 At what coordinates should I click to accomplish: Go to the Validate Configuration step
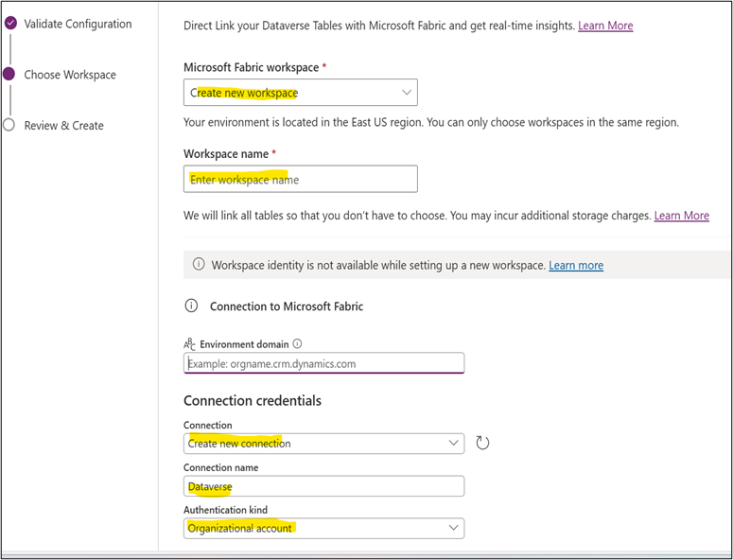pyautogui.click(x=78, y=24)
